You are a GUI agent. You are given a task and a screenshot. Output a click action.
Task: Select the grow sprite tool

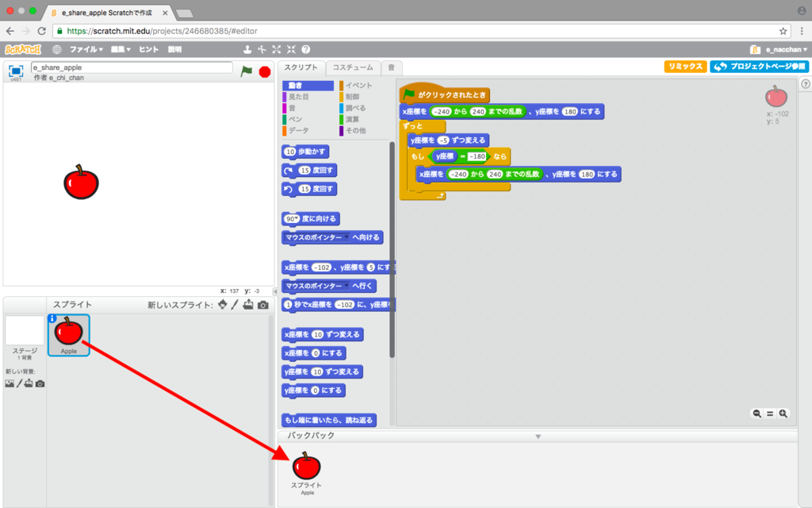pos(277,49)
